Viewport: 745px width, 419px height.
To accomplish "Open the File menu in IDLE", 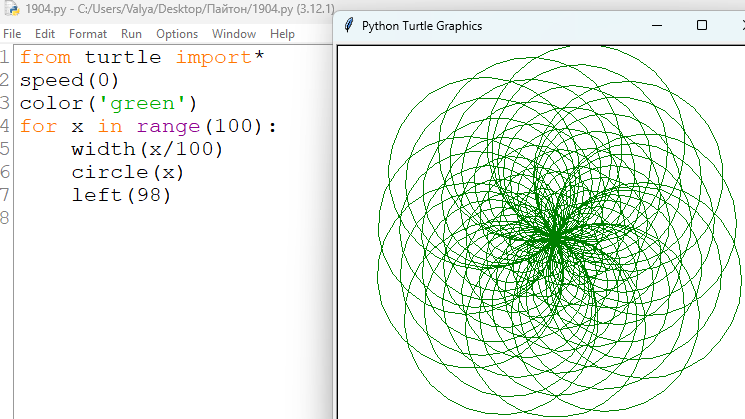I will [x=12, y=34].
